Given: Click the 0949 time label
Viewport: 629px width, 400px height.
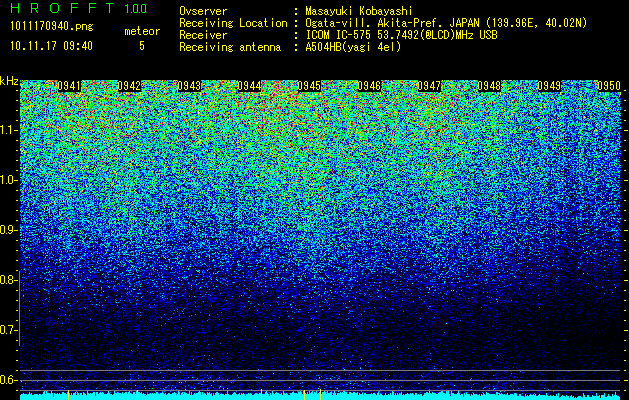Looking at the screenshot, I should pos(549,86).
